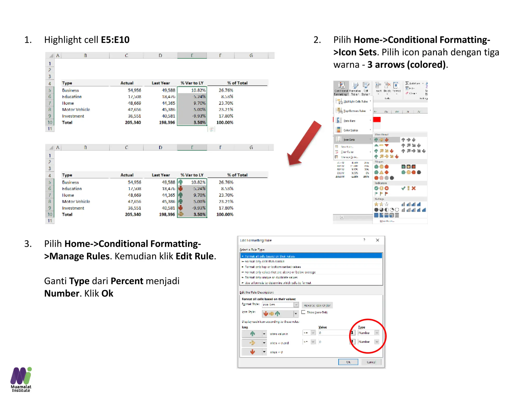The height and width of the screenshot is (399, 532).
Task: Click More Rules below the icon sets
Action: click(387, 221)
